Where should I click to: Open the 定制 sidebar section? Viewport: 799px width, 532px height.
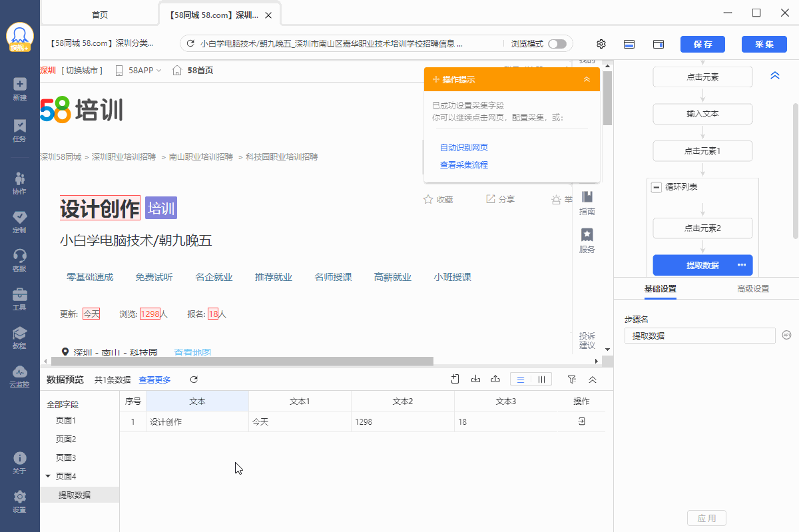coord(19,221)
